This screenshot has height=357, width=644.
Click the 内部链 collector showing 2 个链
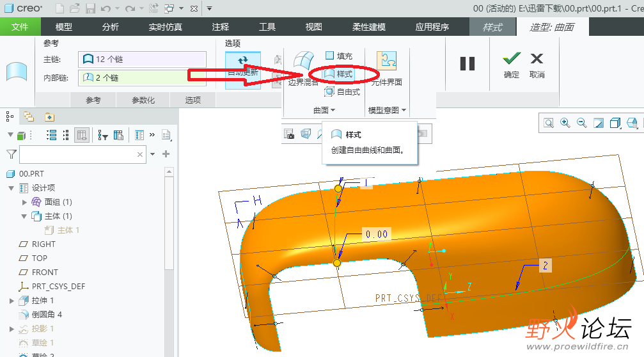point(142,77)
